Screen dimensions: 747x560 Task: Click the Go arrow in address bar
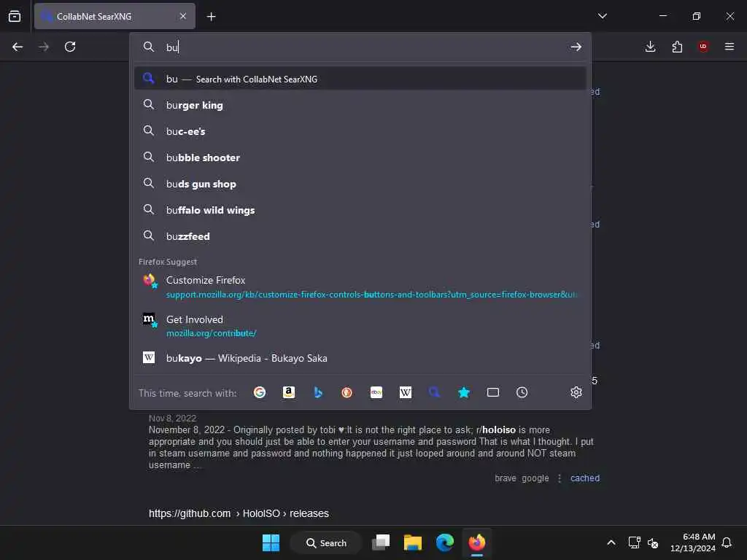coord(576,47)
